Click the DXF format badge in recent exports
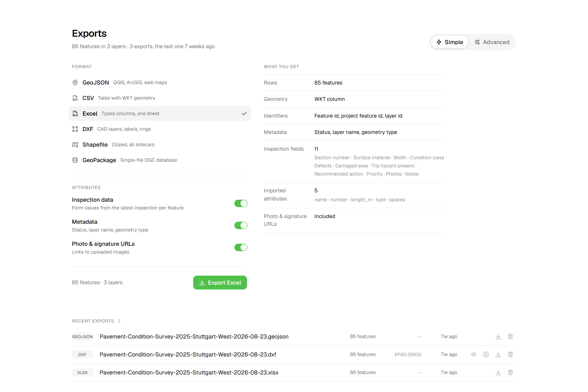 pos(82,354)
